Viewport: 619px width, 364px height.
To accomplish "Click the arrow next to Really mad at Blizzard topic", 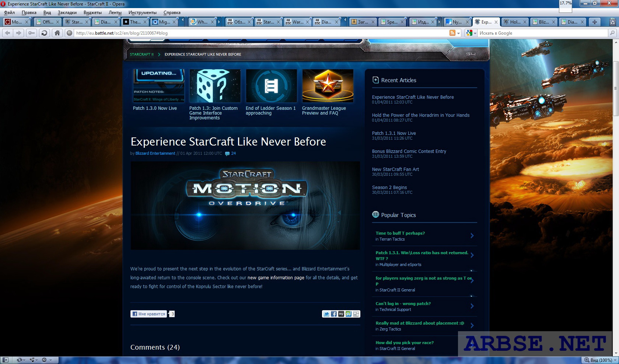I will point(472,325).
